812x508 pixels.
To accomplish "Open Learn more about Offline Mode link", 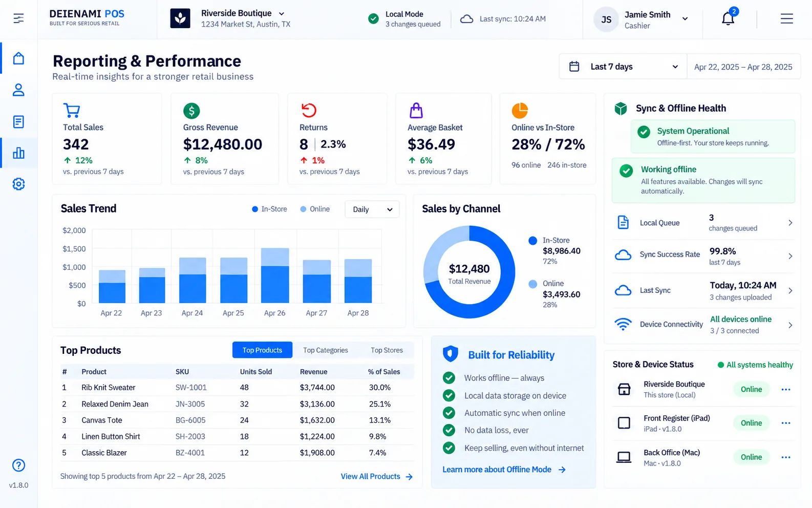I will [x=504, y=470].
